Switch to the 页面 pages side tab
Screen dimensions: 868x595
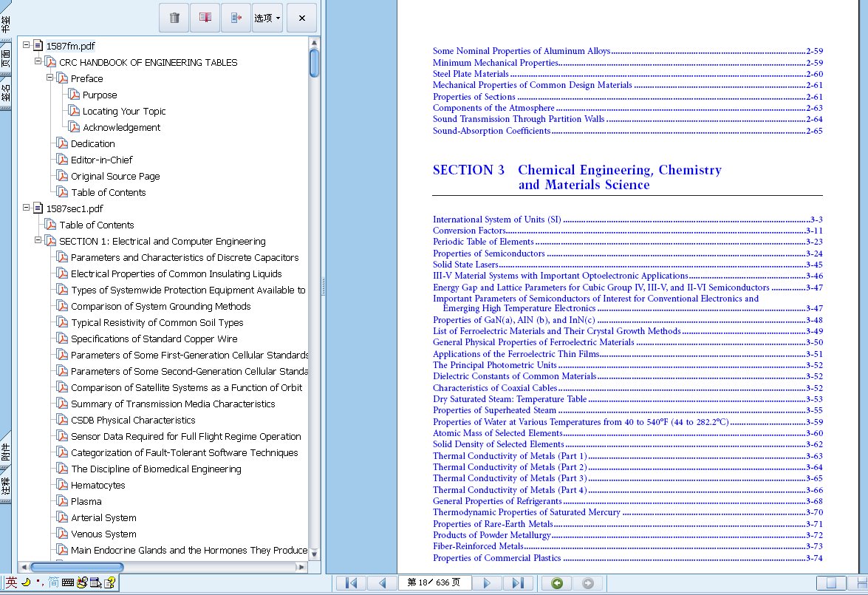(x=5, y=58)
